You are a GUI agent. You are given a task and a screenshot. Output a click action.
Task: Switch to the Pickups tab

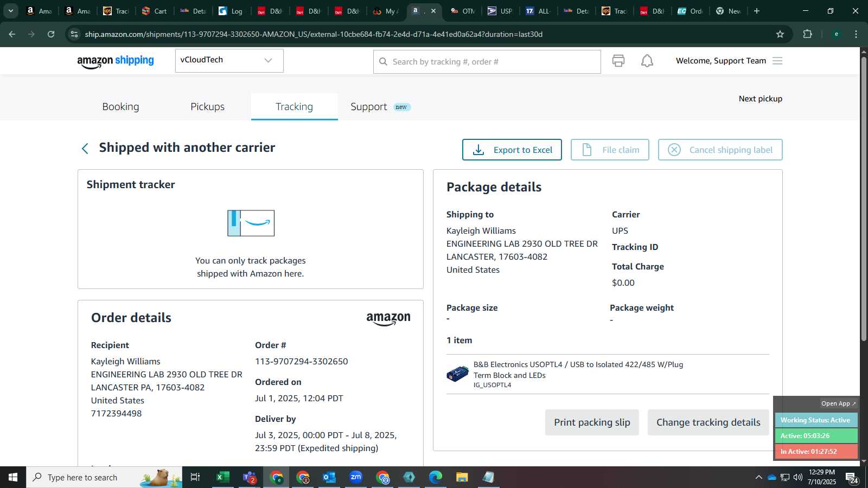coord(207,107)
